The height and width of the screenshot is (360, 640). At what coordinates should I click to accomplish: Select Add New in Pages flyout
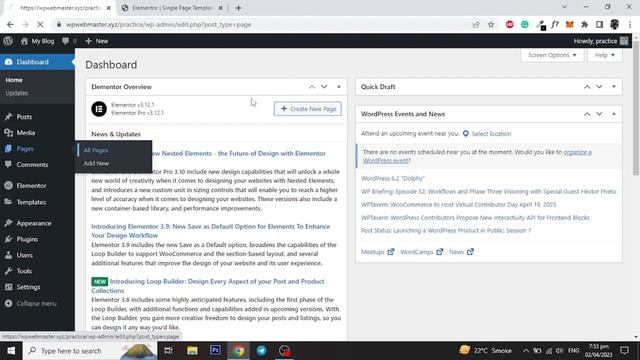pos(96,163)
